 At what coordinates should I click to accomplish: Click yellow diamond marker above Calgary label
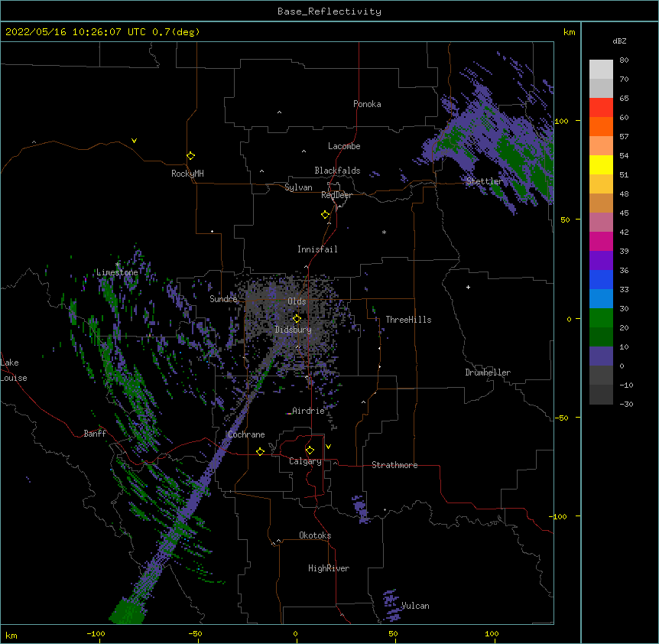coord(310,450)
